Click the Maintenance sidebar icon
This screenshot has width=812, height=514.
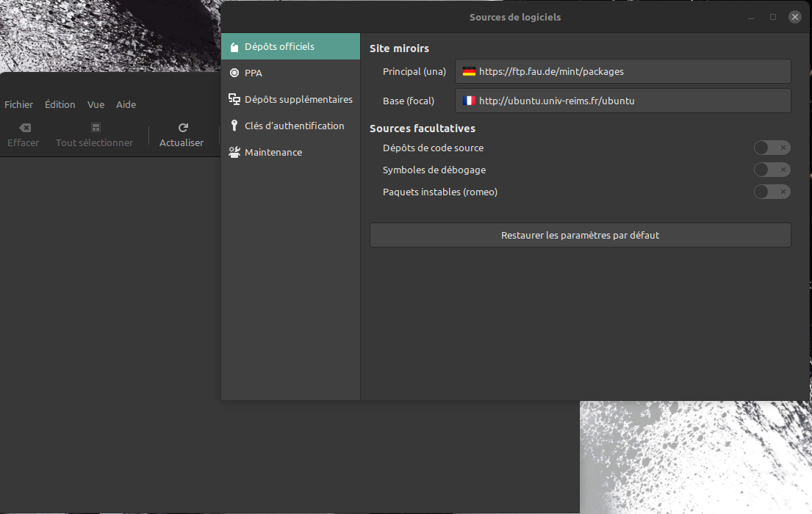pyautogui.click(x=234, y=152)
